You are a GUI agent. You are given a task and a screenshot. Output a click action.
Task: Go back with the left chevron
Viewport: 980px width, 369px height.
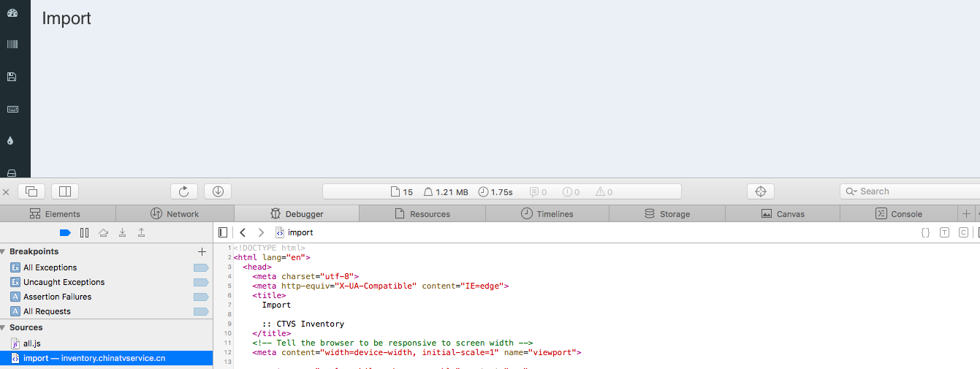(243, 232)
